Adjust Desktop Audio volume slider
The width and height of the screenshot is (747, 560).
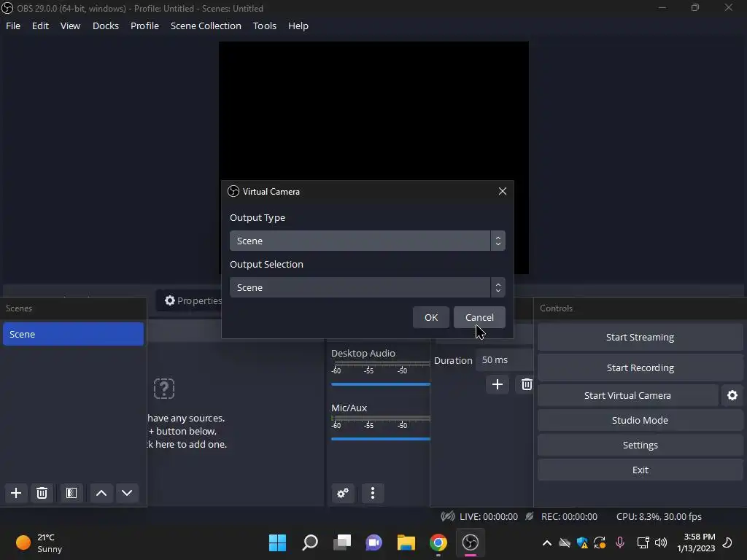381,384
